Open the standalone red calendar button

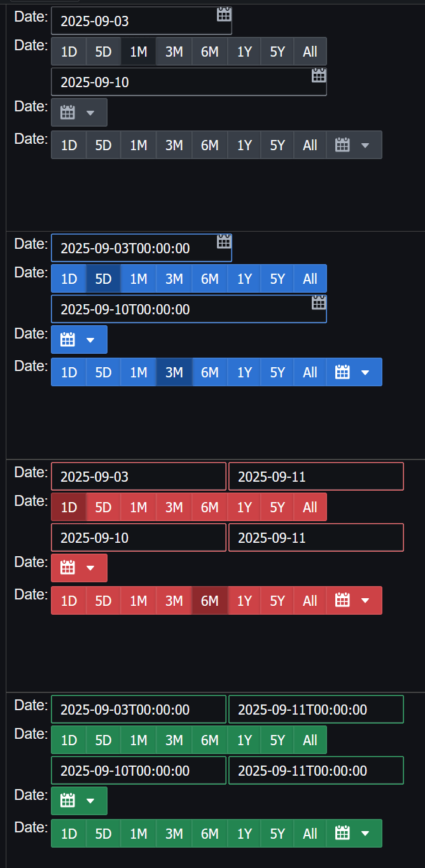coord(79,568)
